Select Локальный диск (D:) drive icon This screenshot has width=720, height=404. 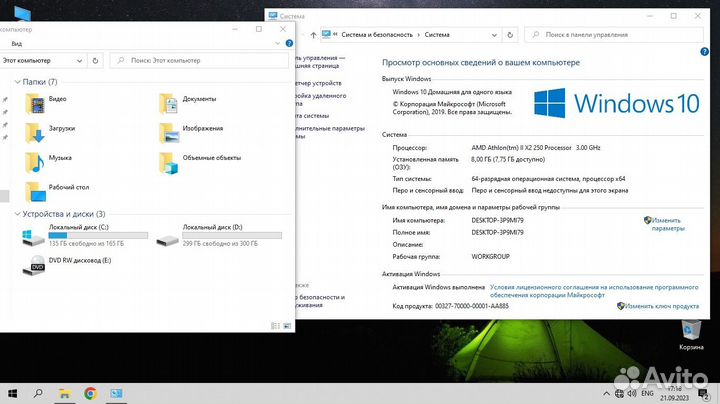167,240
